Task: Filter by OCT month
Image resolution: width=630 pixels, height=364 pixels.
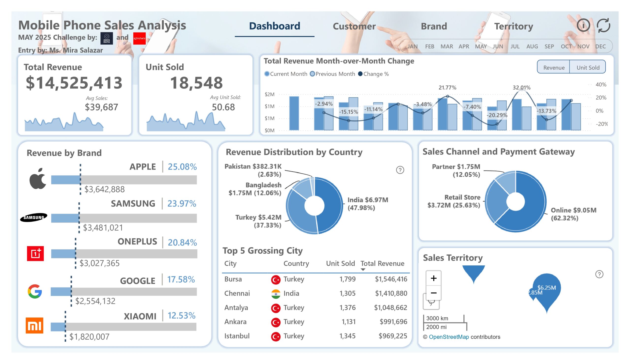Action: (x=566, y=46)
